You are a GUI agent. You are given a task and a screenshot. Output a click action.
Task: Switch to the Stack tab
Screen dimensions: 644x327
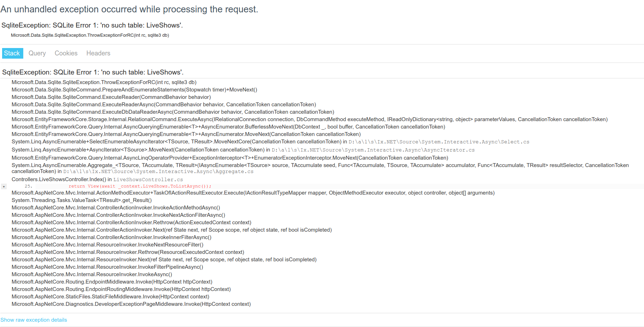click(x=12, y=53)
